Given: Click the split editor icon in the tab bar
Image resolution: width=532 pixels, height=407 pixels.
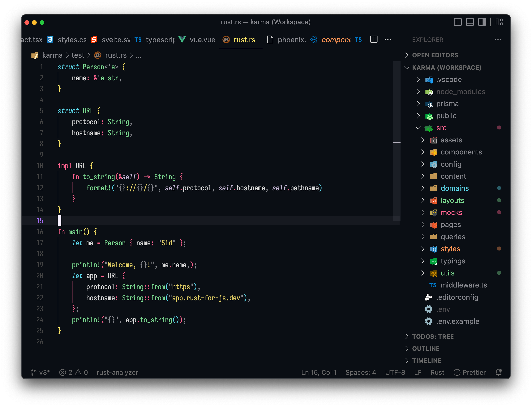Looking at the screenshot, I should click(x=374, y=40).
